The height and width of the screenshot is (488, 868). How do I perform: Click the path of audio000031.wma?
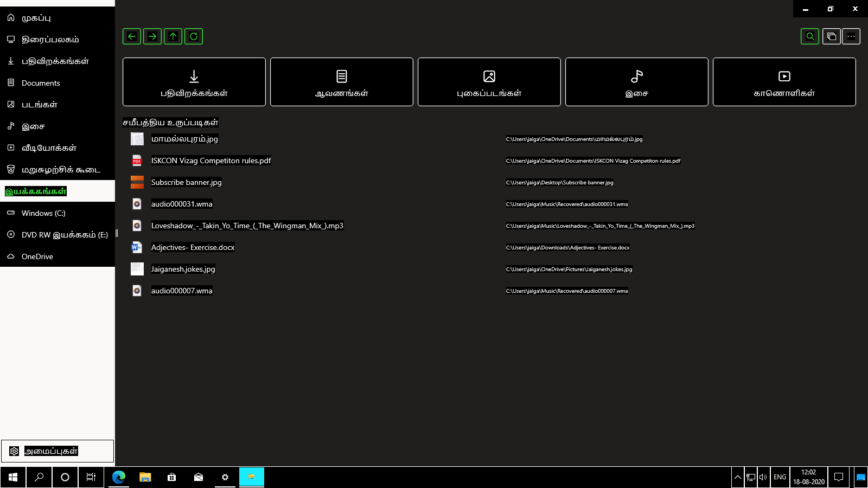click(567, 204)
